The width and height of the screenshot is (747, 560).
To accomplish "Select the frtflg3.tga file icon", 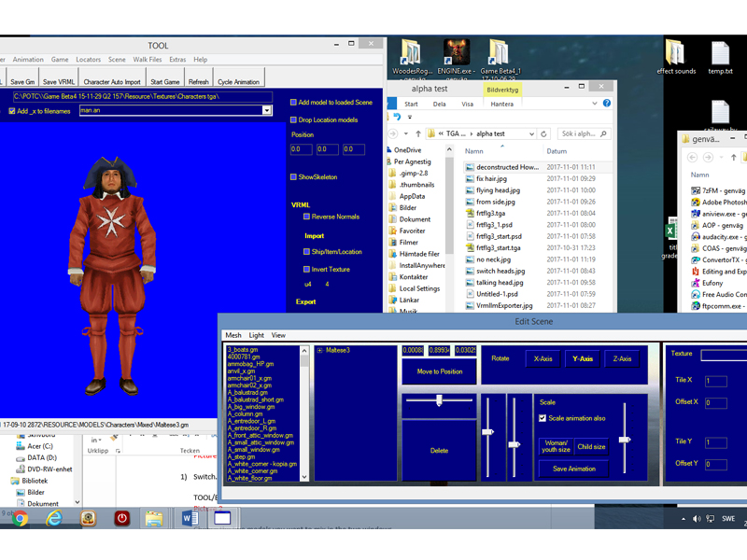I will coord(470,214).
